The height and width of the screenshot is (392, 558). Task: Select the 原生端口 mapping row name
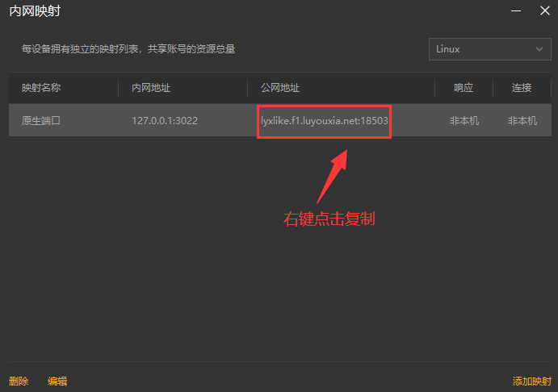click(x=41, y=121)
